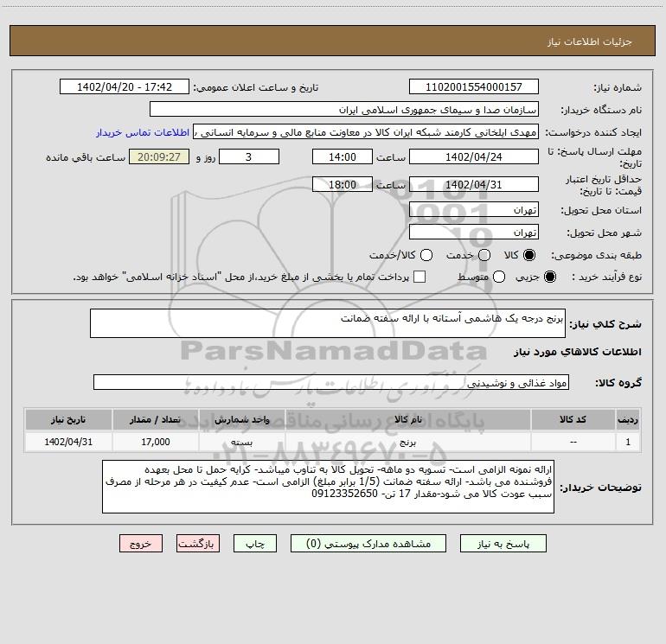Click the بازگشت back button
This screenshot has width=666, height=644.
pos(198,544)
